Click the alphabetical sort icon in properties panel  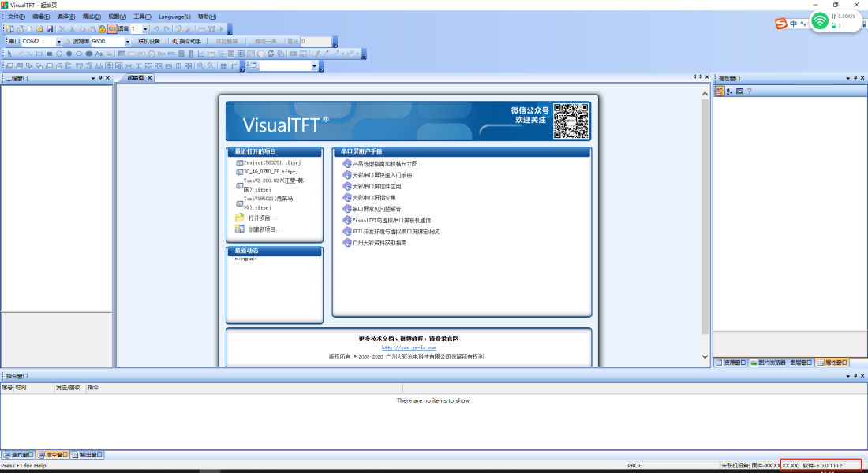(x=729, y=91)
